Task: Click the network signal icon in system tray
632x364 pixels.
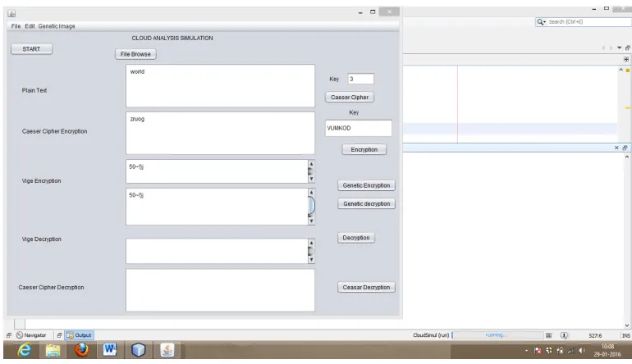Action: pos(570,350)
